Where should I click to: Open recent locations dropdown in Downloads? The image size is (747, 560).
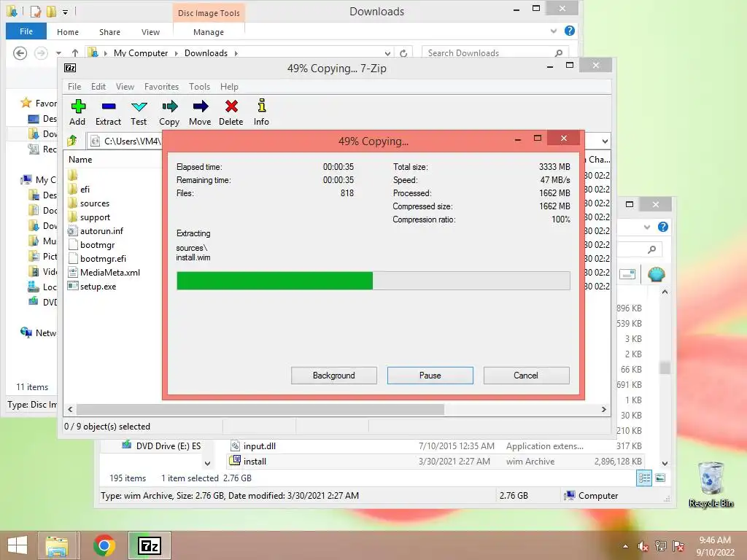[58, 52]
